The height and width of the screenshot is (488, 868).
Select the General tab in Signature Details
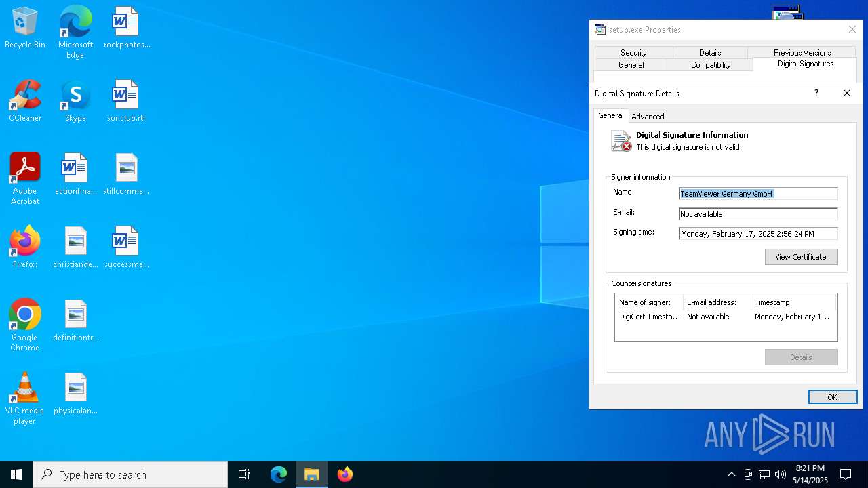610,115
